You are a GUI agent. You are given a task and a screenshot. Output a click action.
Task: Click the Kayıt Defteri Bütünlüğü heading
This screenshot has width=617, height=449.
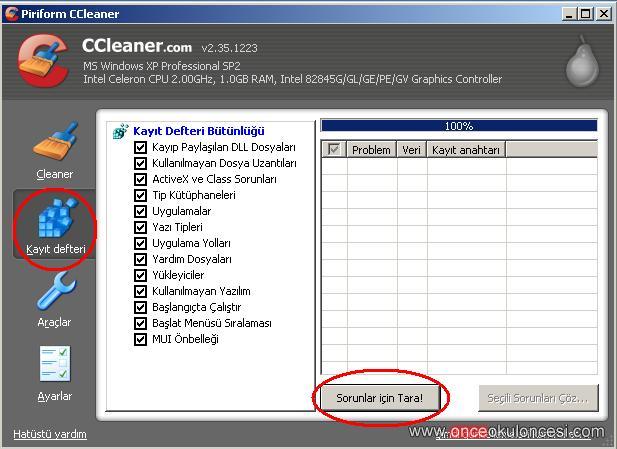[199, 131]
